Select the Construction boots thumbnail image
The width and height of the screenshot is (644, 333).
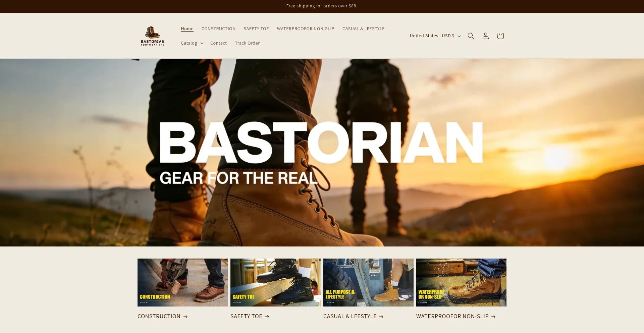tap(182, 282)
